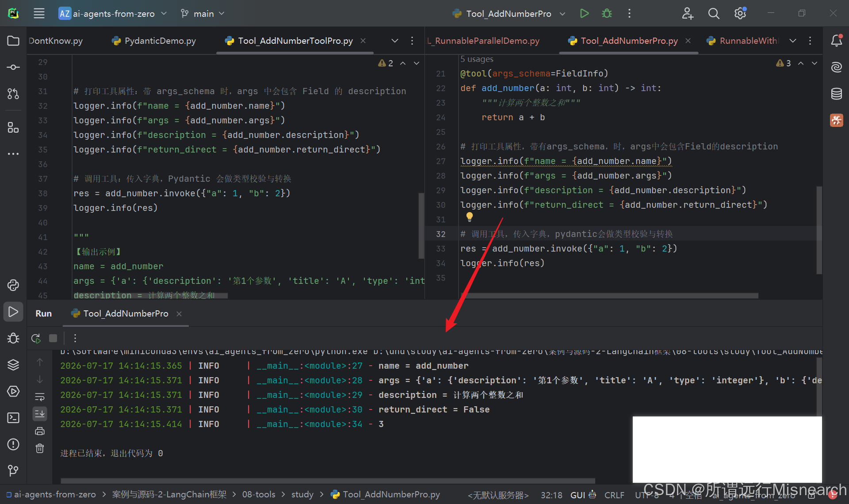This screenshot has height=504, width=849.
Task: Open the Project folder tool window
Action: 13,41
